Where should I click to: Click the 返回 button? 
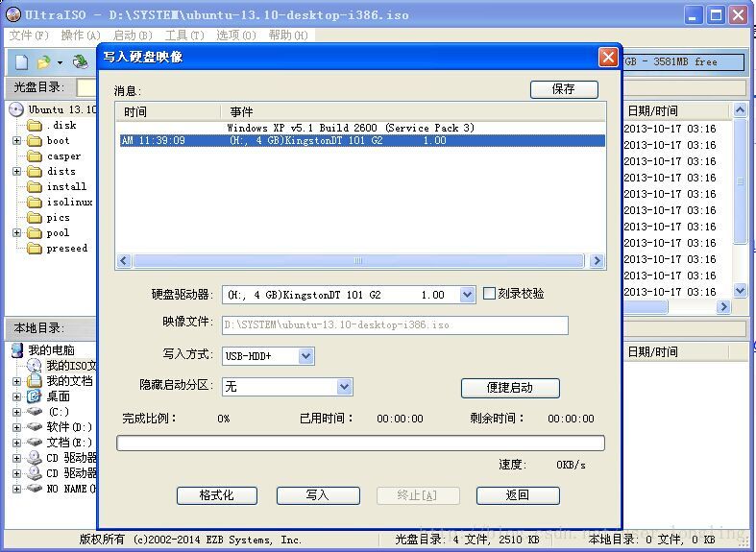pyautogui.click(x=518, y=495)
